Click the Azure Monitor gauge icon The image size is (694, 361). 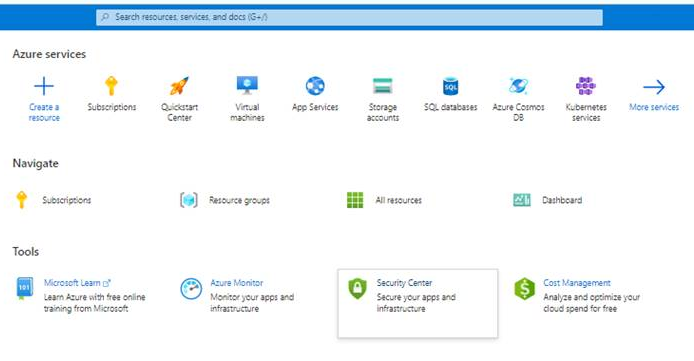[x=191, y=289]
